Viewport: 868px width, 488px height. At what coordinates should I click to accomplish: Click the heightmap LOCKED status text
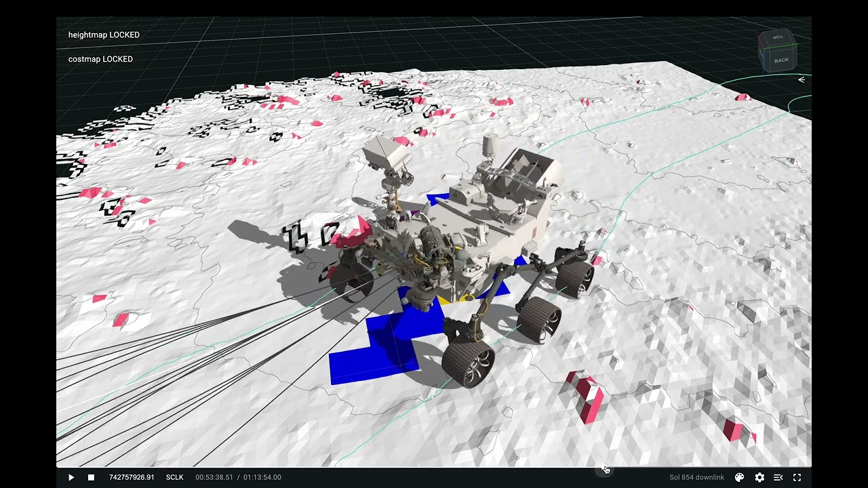point(104,35)
